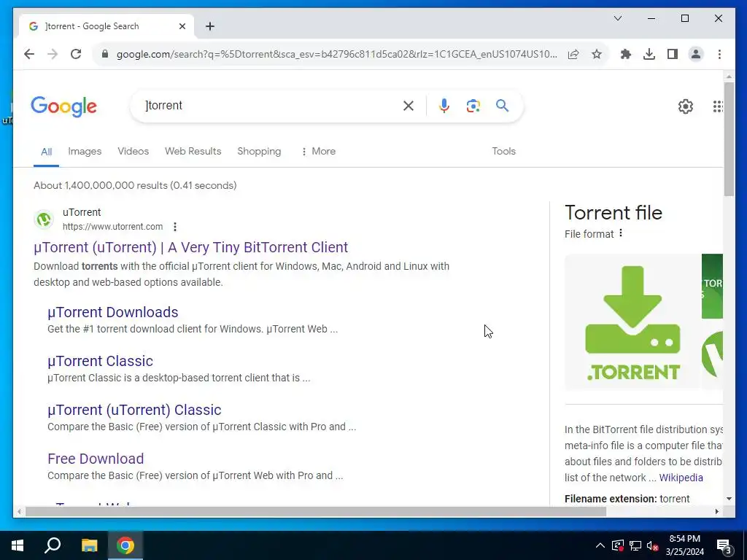Image resolution: width=747 pixels, height=560 pixels.
Task: Expand the tab search chevron
Action: [618, 18]
